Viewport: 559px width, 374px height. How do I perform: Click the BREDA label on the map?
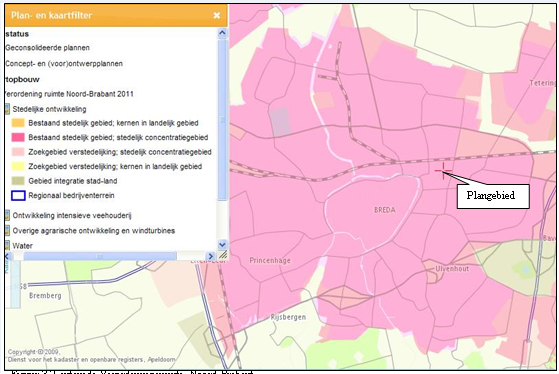385,210
